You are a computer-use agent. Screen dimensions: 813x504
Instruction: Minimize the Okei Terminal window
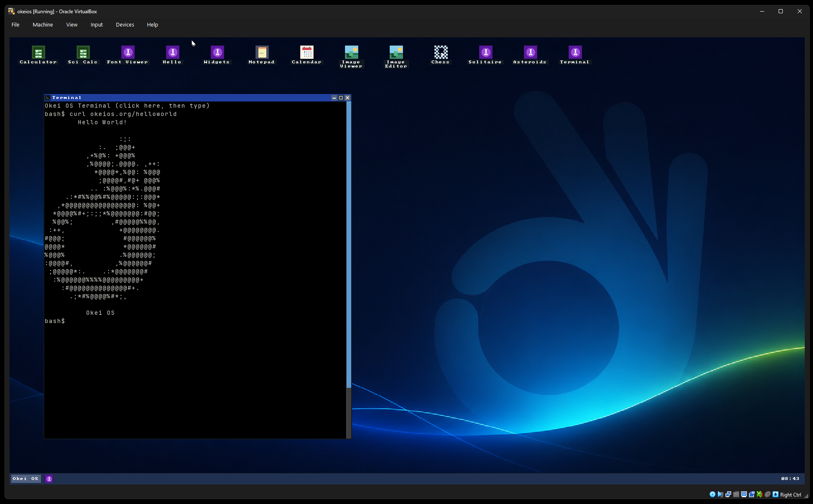[x=334, y=98]
